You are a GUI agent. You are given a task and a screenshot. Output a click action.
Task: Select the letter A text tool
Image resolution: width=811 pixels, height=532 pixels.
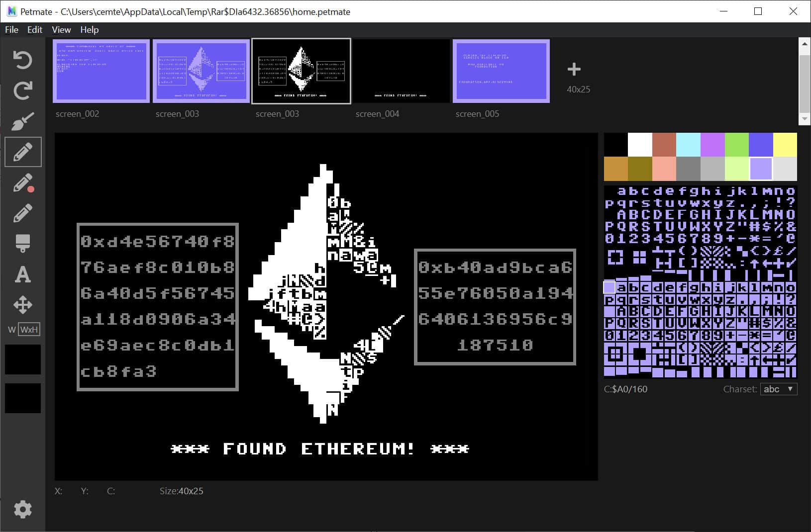(23, 274)
